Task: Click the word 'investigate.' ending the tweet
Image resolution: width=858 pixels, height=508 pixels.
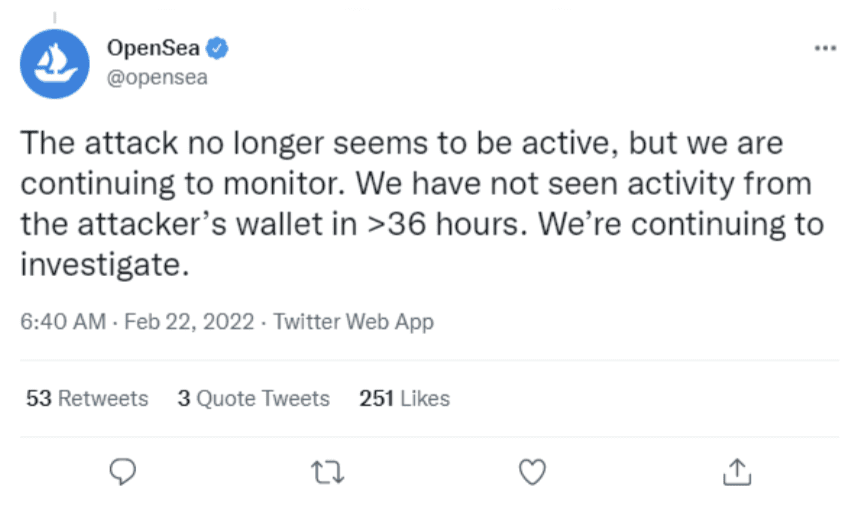Action: 105,265
